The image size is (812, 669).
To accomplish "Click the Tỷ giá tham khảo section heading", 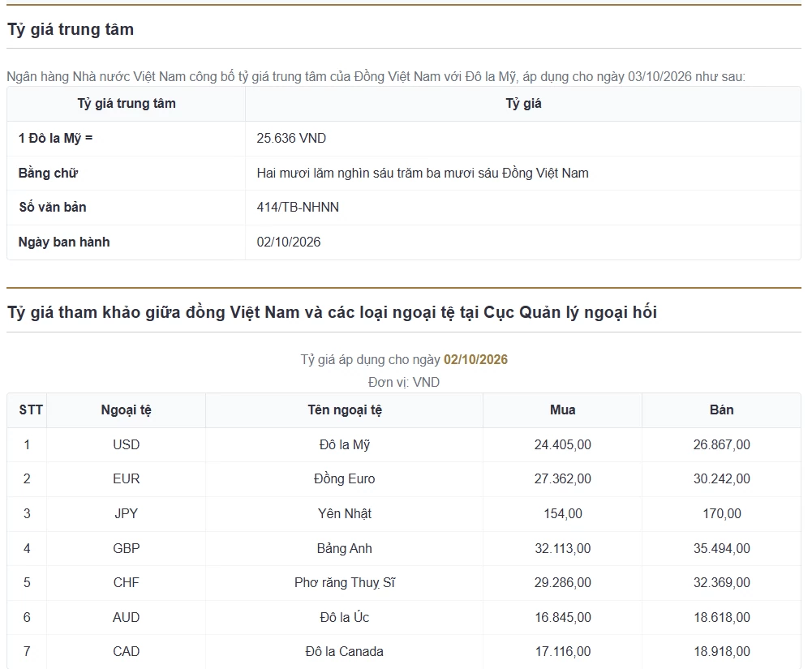I will [332, 312].
